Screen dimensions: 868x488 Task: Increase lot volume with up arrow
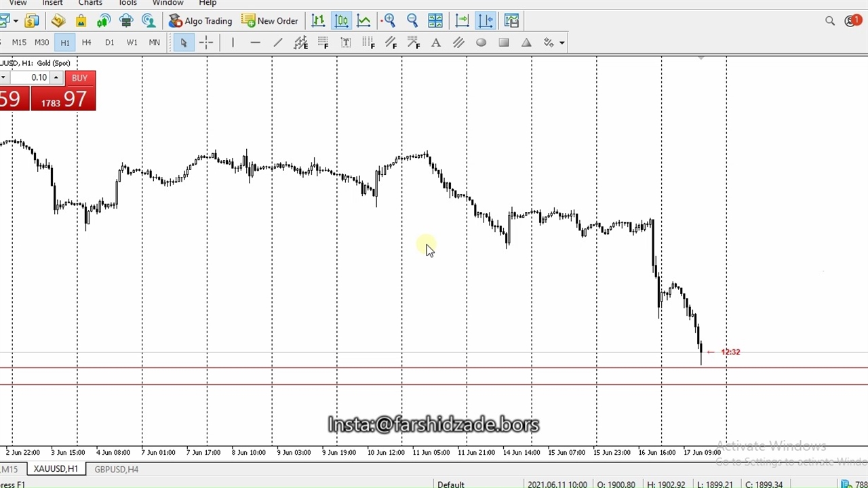pyautogui.click(x=56, y=78)
